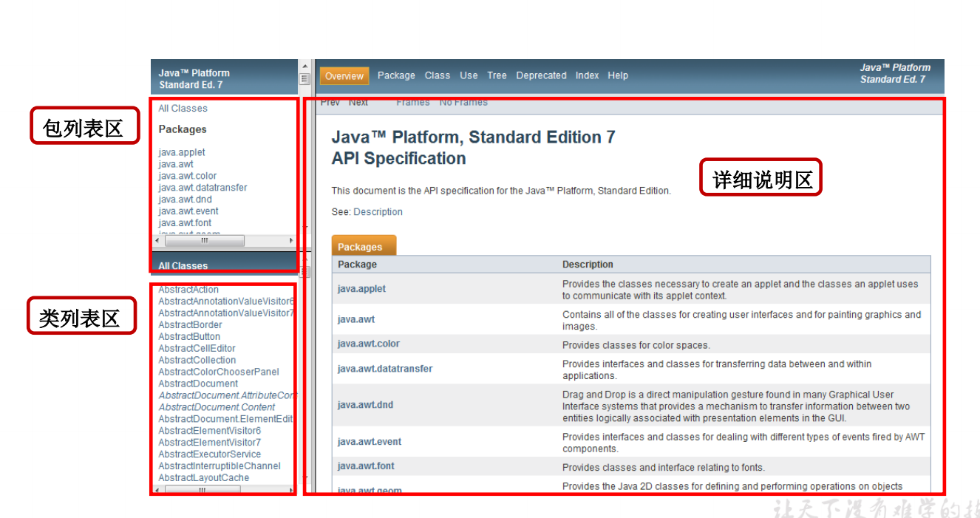Click the Package column header
Screen dimensions: 980x518
(357, 265)
